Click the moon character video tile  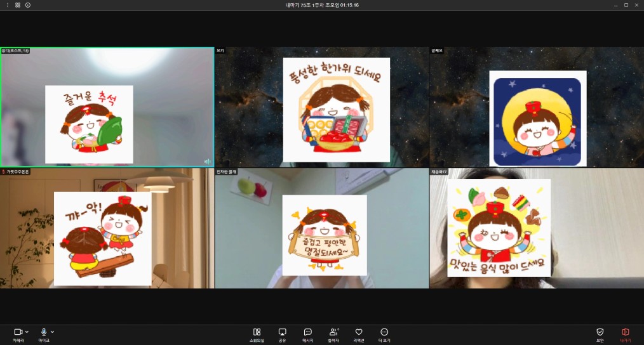coord(537,107)
